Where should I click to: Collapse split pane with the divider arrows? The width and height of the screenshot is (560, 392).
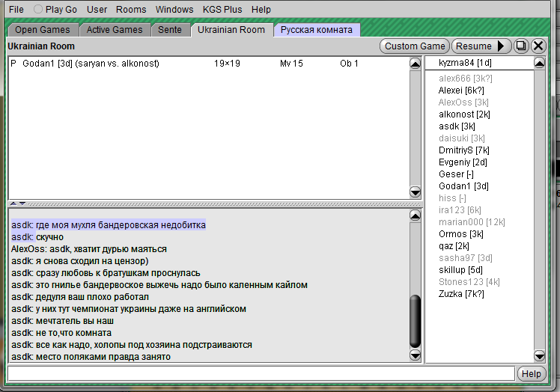(17, 203)
